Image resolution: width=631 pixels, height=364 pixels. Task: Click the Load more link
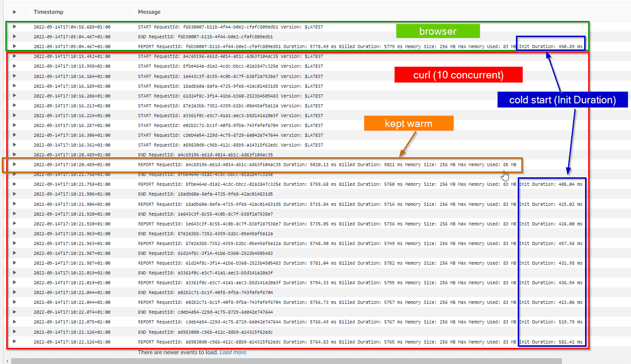pyautogui.click(x=233, y=352)
